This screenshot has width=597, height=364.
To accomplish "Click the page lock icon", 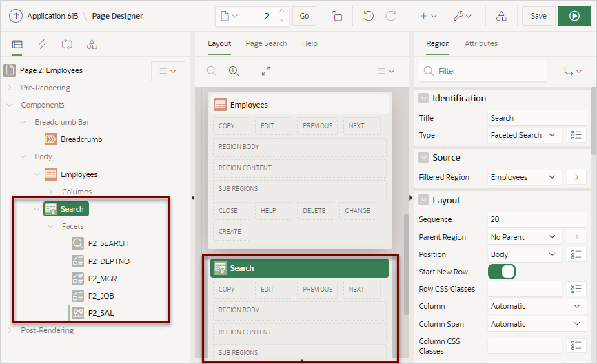I will click(x=336, y=16).
